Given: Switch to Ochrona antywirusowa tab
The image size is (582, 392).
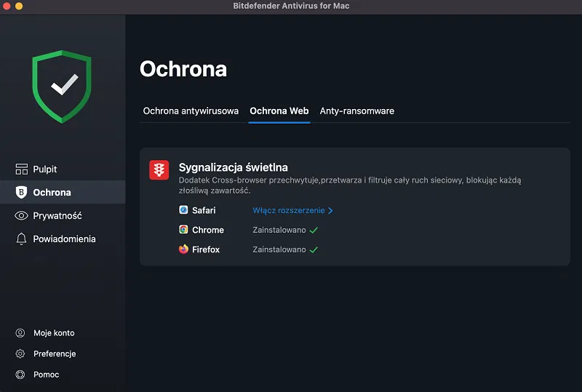Looking at the screenshot, I should coord(191,111).
